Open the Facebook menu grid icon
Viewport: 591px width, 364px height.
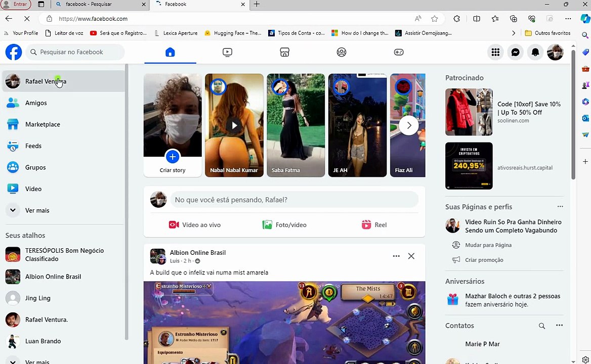pos(495,52)
